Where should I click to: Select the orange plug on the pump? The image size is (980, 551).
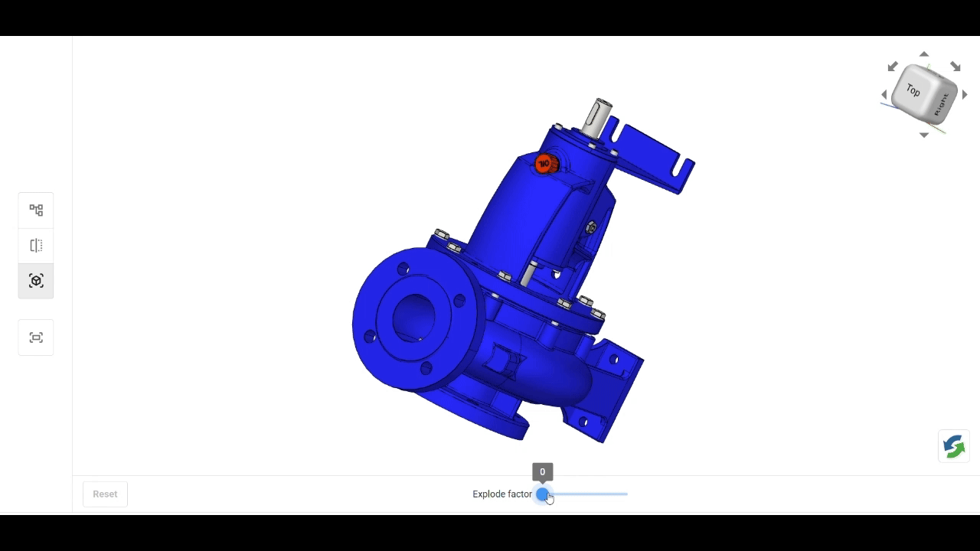tap(544, 164)
